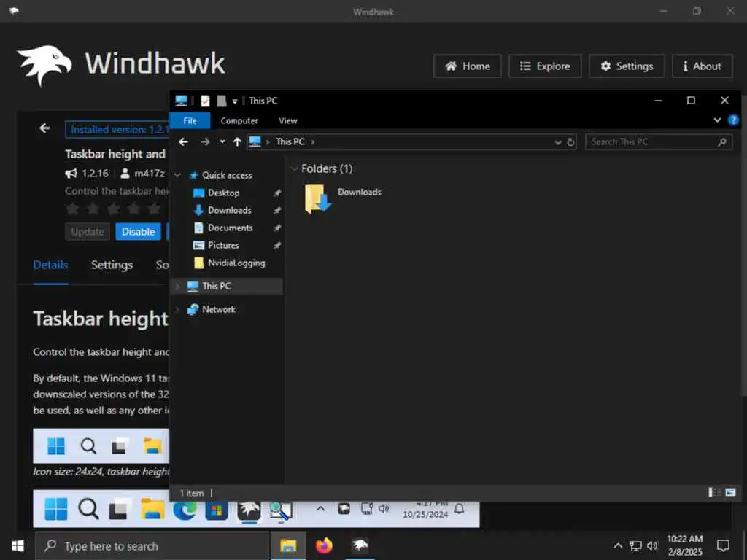The image size is (747, 560).
Task: Expand the Network tree node
Action: tap(177, 309)
